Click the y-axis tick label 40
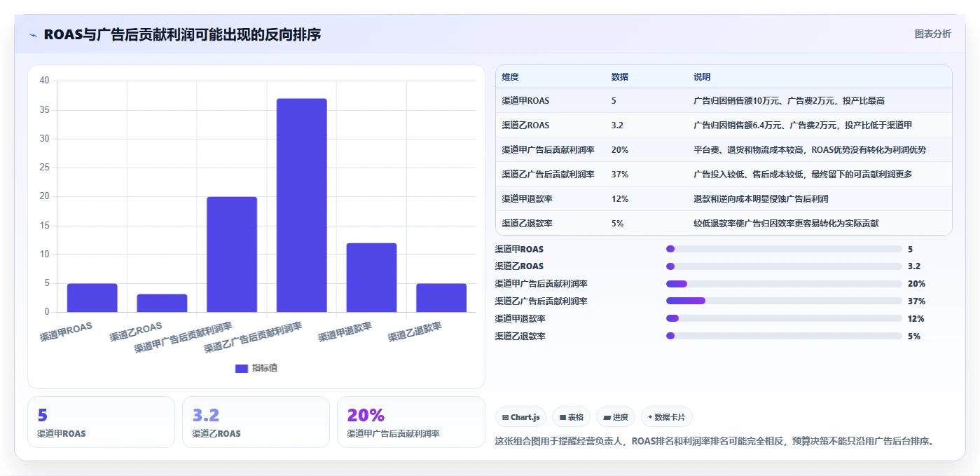Image resolution: width=980 pixels, height=476 pixels. click(44, 81)
